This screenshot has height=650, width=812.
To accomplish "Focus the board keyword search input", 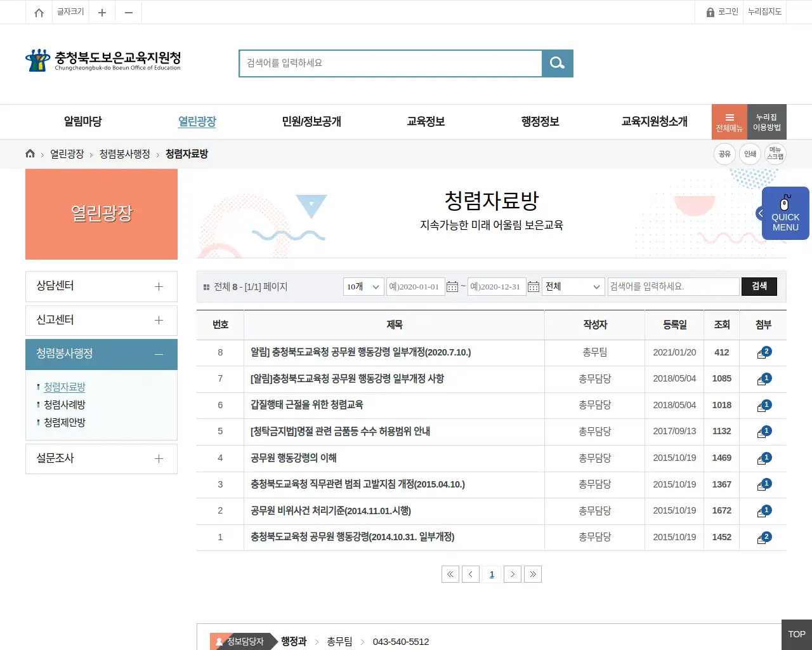I will click(674, 287).
